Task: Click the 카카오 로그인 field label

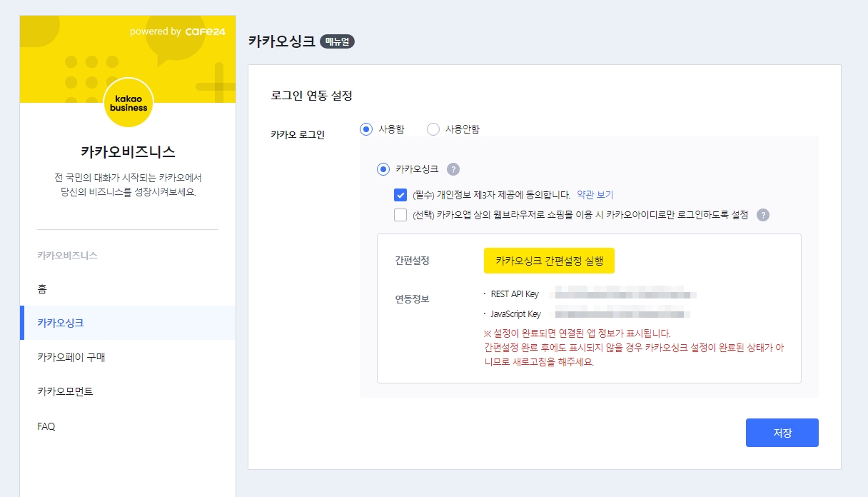Action: point(298,134)
